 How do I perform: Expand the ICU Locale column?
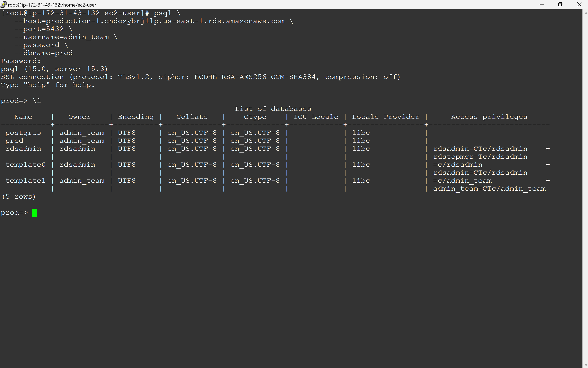click(x=316, y=117)
